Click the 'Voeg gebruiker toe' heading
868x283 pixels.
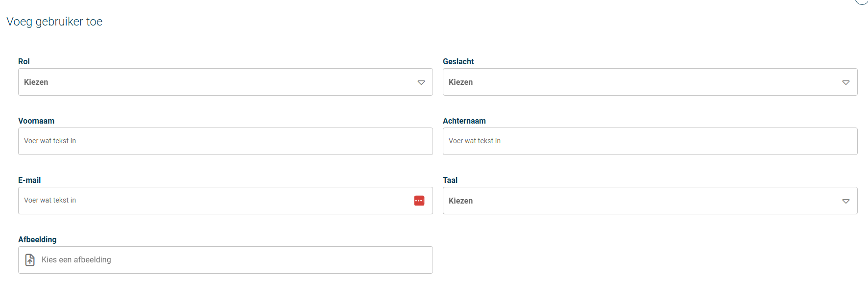(x=54, y=22)
